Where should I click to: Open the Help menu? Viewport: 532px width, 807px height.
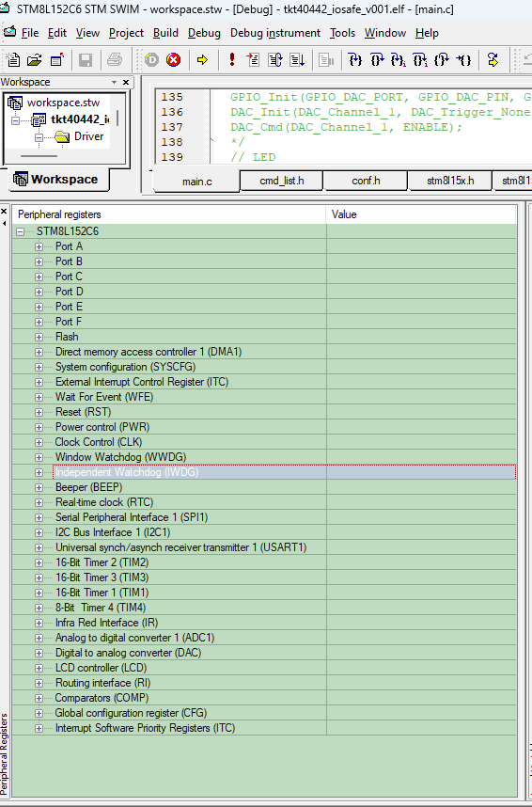pos(427,33)
